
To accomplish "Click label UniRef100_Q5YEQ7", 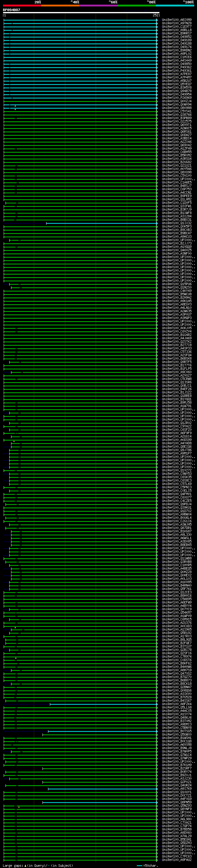I will [176, 84].
